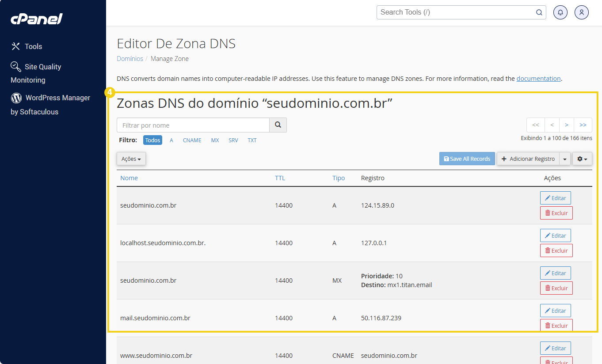602x364 pixels.
Task: Open the gear settings dropdown
Action: click(582, 159)
